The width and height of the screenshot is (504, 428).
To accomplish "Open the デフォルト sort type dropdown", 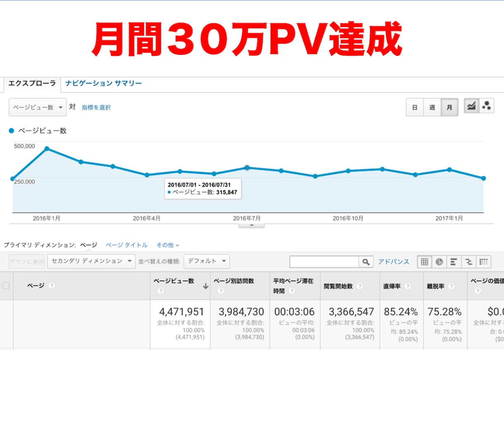I will click(207, 261).
